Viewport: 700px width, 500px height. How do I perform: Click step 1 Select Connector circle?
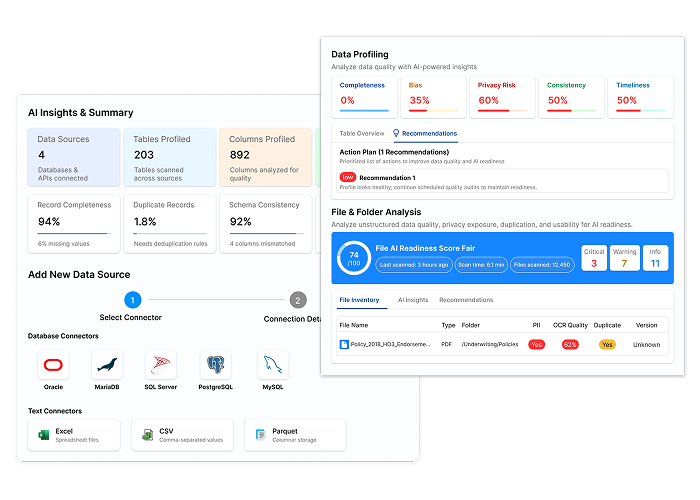click(133, 300)
